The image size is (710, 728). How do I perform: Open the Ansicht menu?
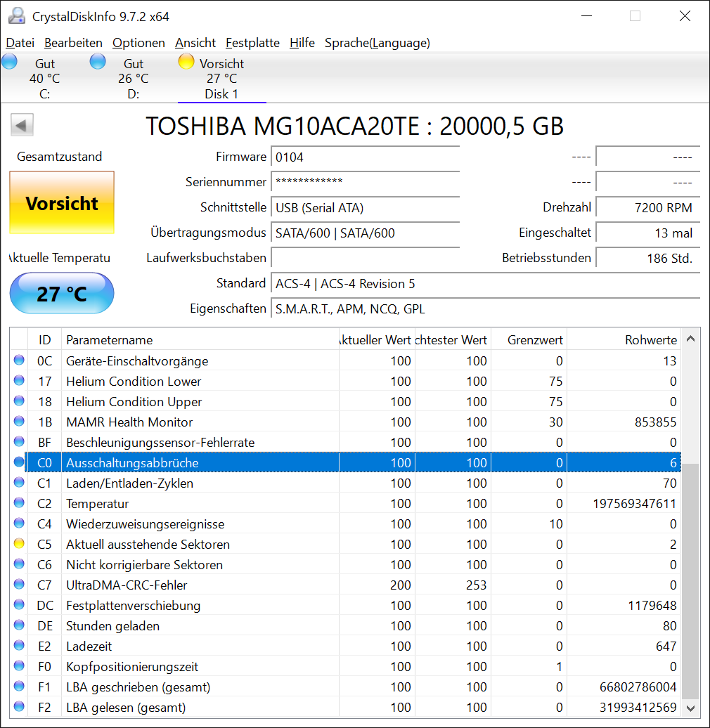coord(195,43)
